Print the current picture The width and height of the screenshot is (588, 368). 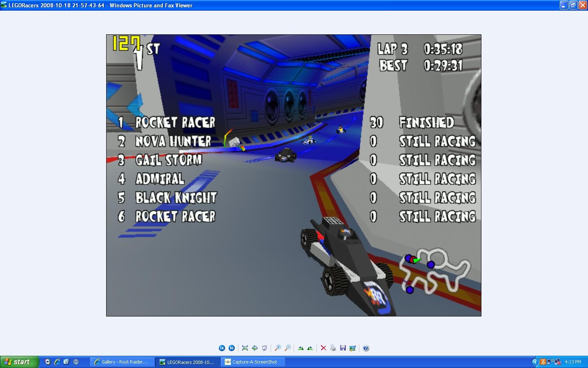point(333,348)
